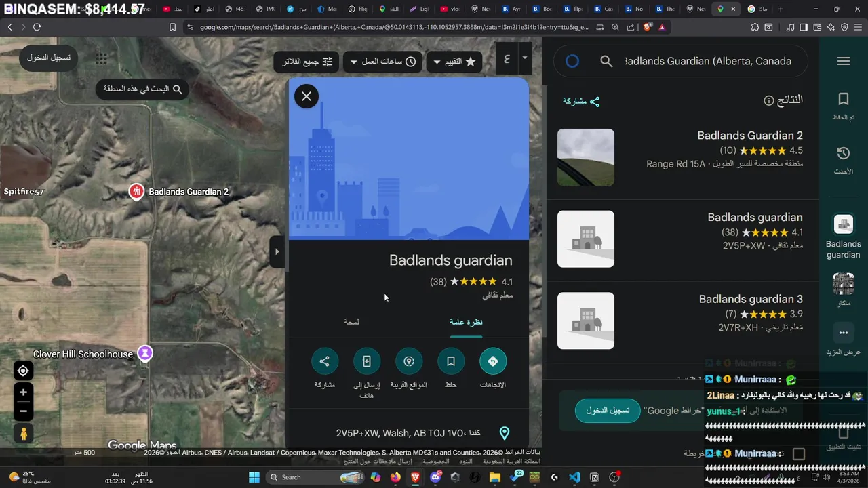
Task: Open Notion from the taskbar
Action: pyautogui.click(x=595, y=477)
